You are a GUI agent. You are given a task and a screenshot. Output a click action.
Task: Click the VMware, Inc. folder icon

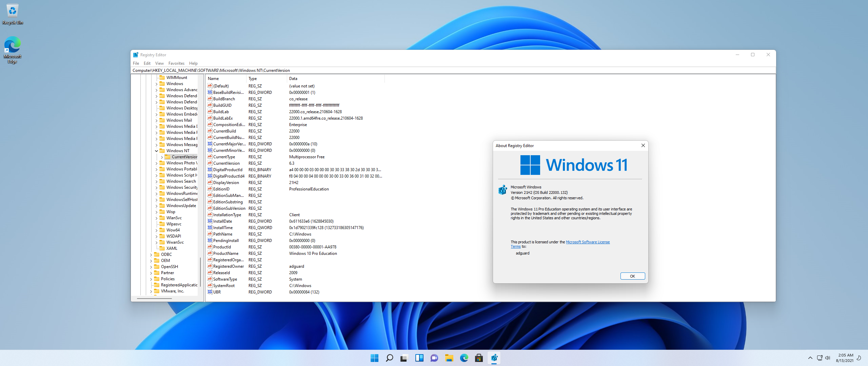(157, 291)
